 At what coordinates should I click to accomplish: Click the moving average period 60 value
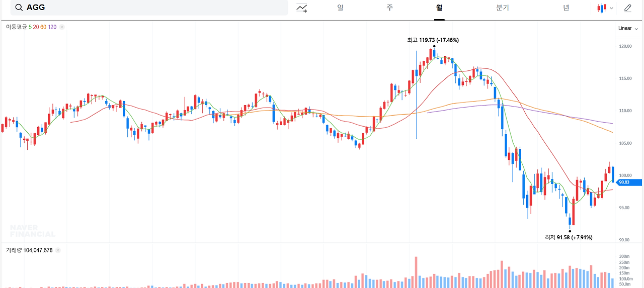pyautogui.click(x=43, y=27)
